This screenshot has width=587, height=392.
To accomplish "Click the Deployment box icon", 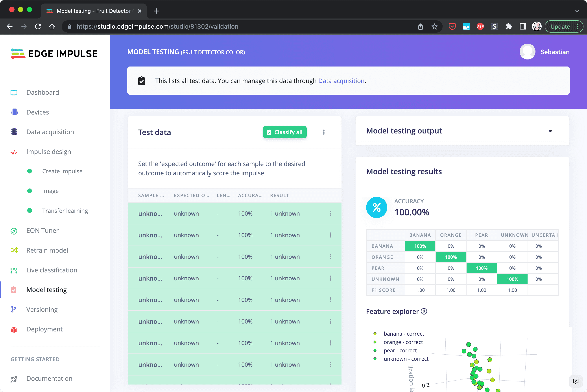I will click(14, 329).
